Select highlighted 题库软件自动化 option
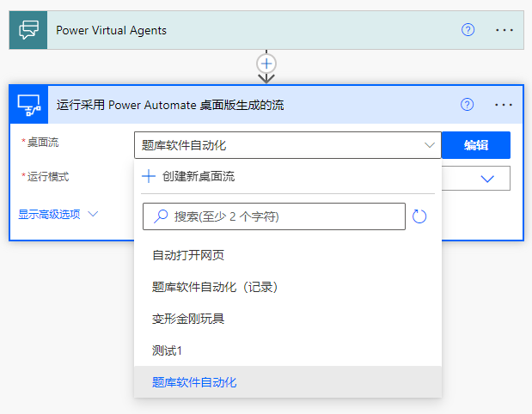532x414 pixels. tap(194, 382)
